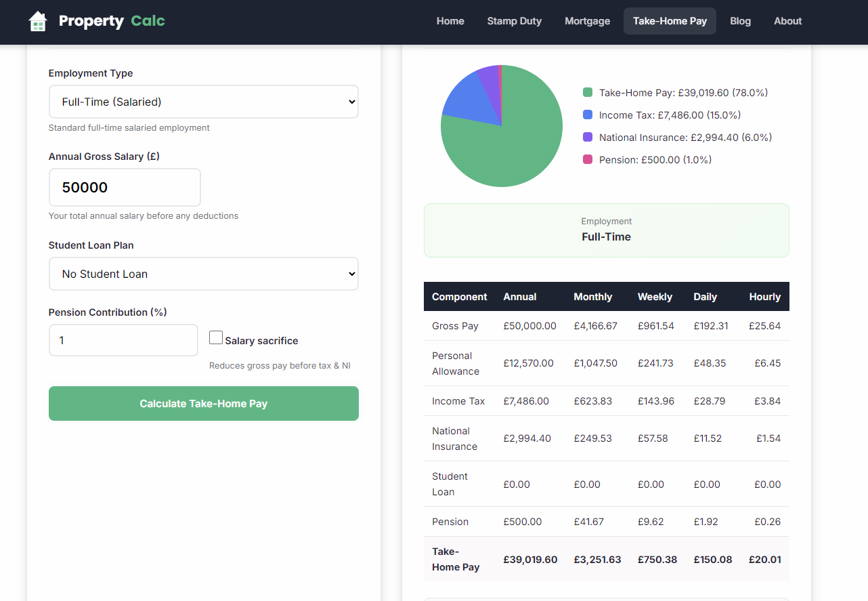Expand the Employment Type dropdown
Viewport: 868px width, 601px height.
(x=204, y=102)
